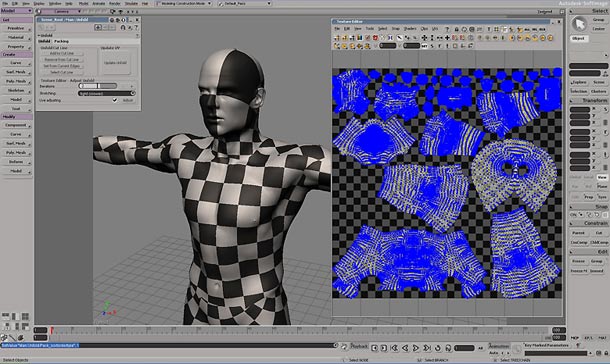
Task: Click the vertical double-arrow icon in Texture Editor
Action: [432, 38]
